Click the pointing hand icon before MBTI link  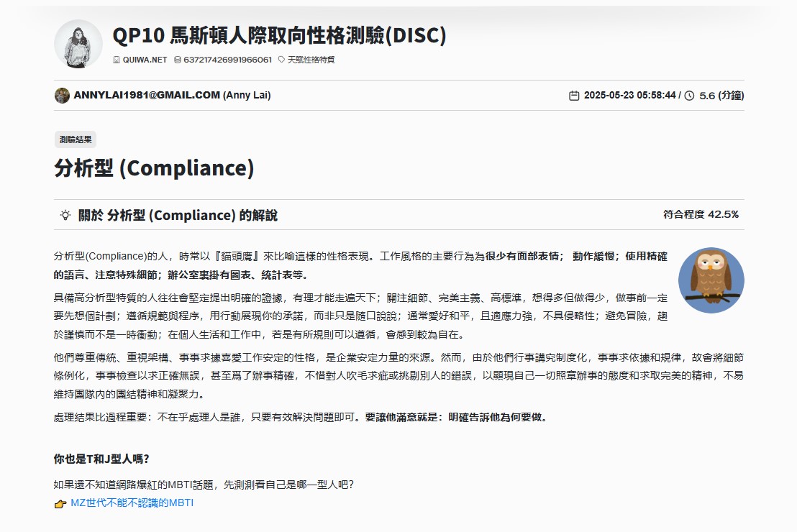click(60, 503)
